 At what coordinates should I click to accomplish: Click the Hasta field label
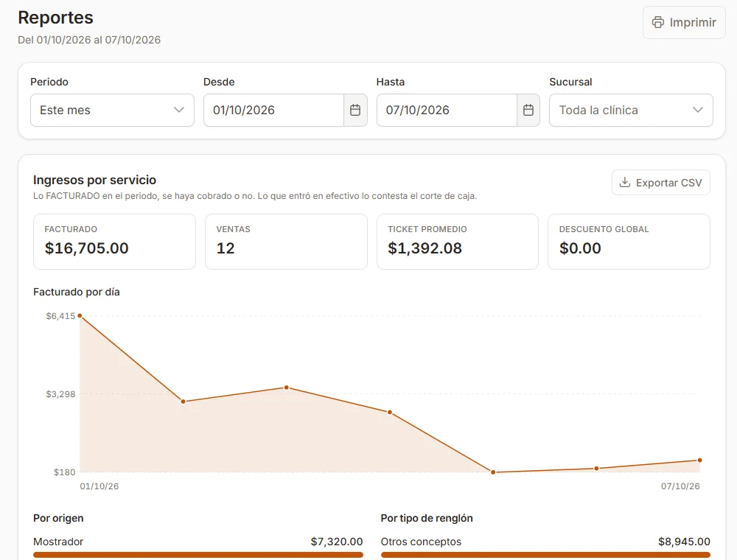[391, 82]
